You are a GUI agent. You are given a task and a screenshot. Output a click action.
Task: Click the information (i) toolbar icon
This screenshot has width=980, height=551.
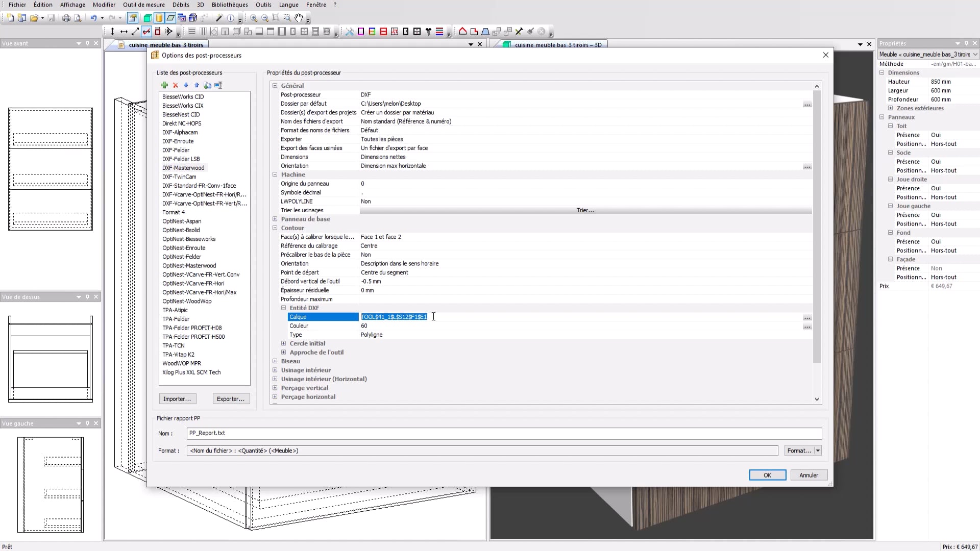point(231,18)
